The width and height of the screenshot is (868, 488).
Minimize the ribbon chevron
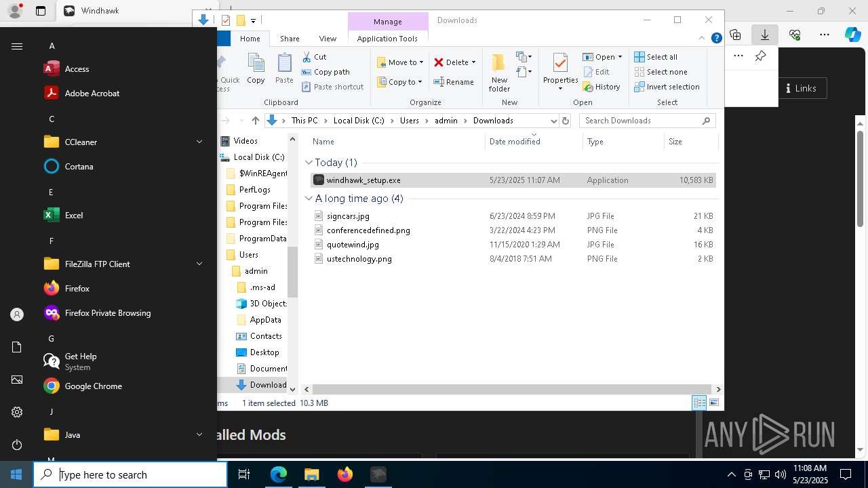coord(703,38)
